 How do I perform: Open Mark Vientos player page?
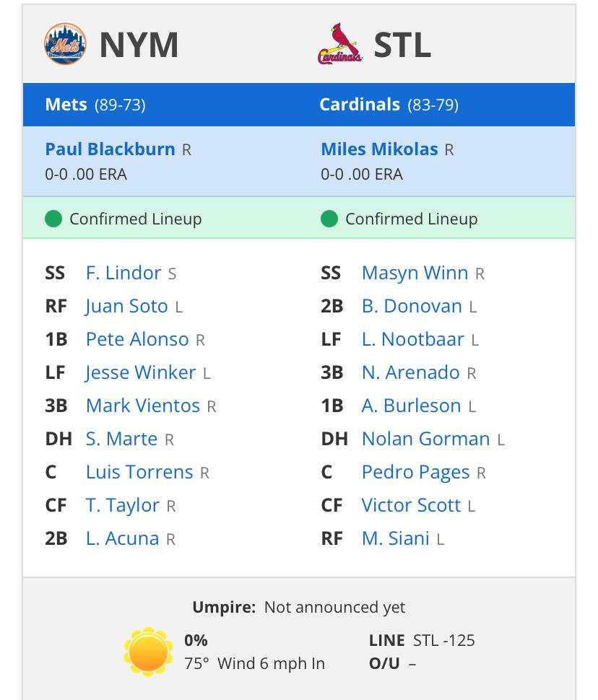coord(142,406)
